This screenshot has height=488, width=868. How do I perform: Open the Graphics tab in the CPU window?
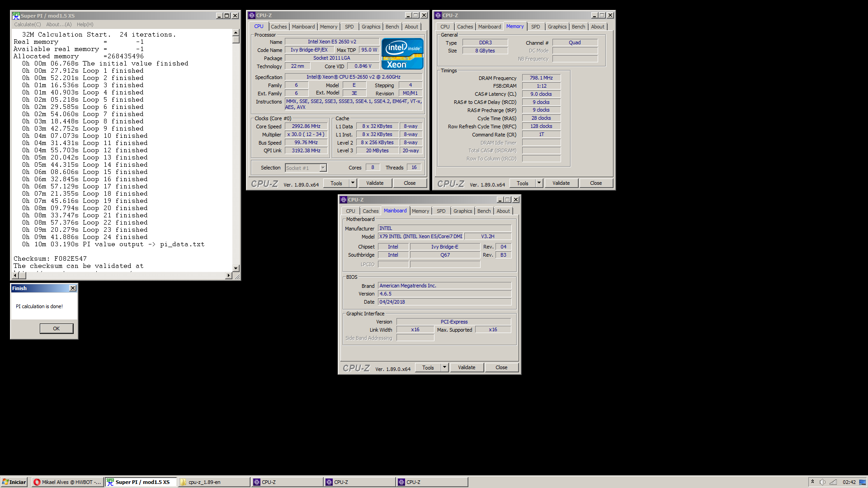[x=371, y=27]
